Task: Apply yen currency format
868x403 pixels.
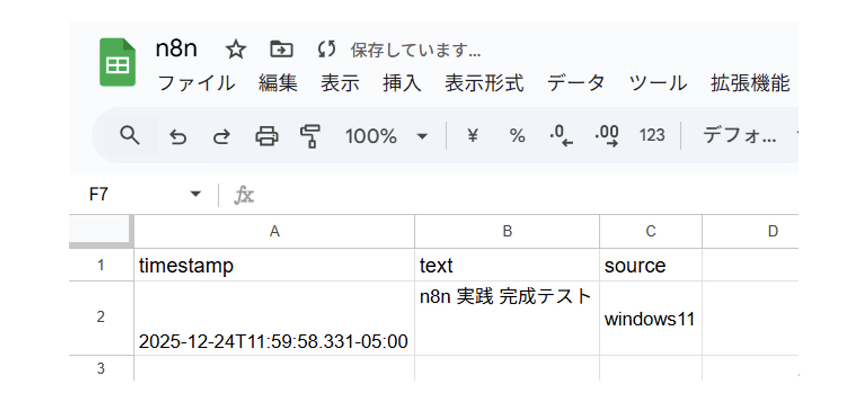Action: point(473,135)
